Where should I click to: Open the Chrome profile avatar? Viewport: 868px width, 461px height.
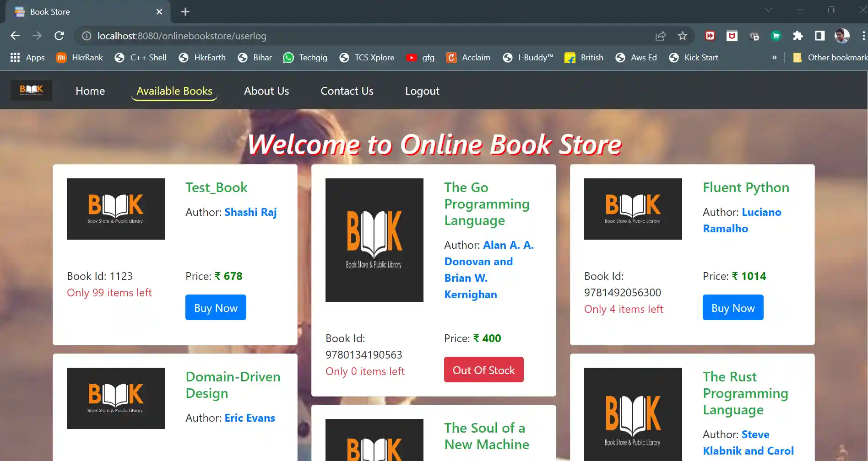click(x=842, y=36)
